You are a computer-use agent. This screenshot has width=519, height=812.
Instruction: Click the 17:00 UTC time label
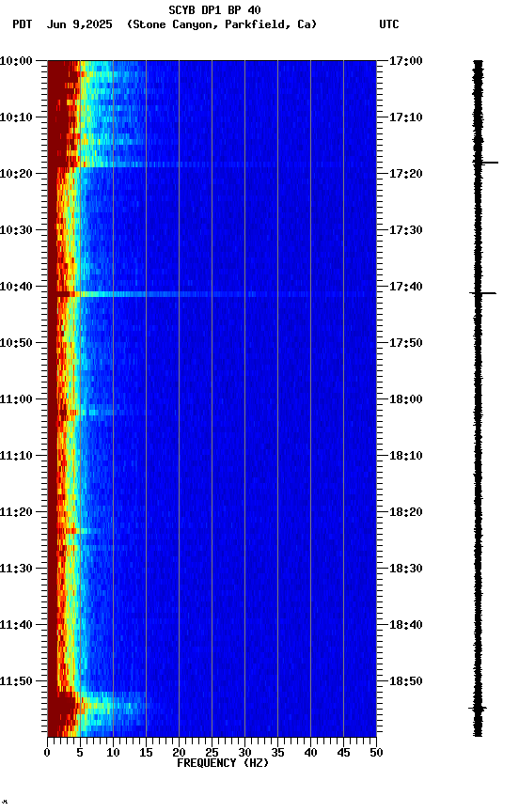click(406, 61)
